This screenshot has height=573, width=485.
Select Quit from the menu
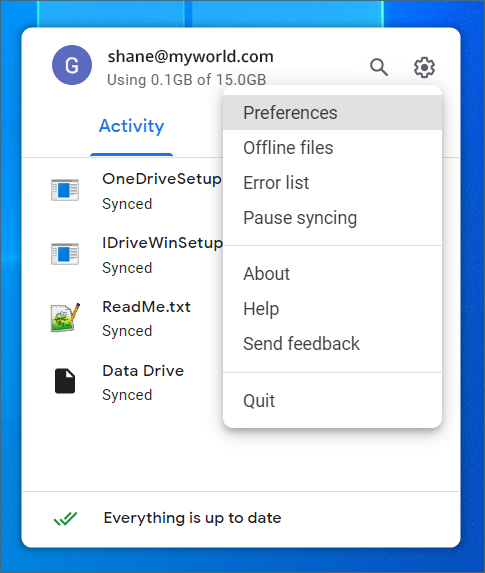(332, 401)
